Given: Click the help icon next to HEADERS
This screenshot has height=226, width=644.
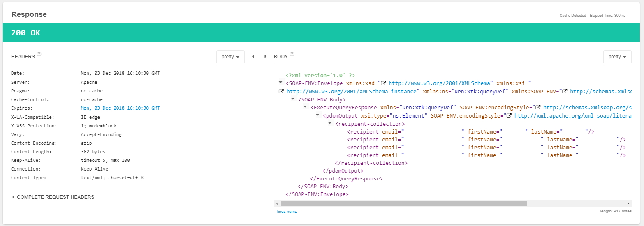Looking at the screenshot, I should pos(39,54).
